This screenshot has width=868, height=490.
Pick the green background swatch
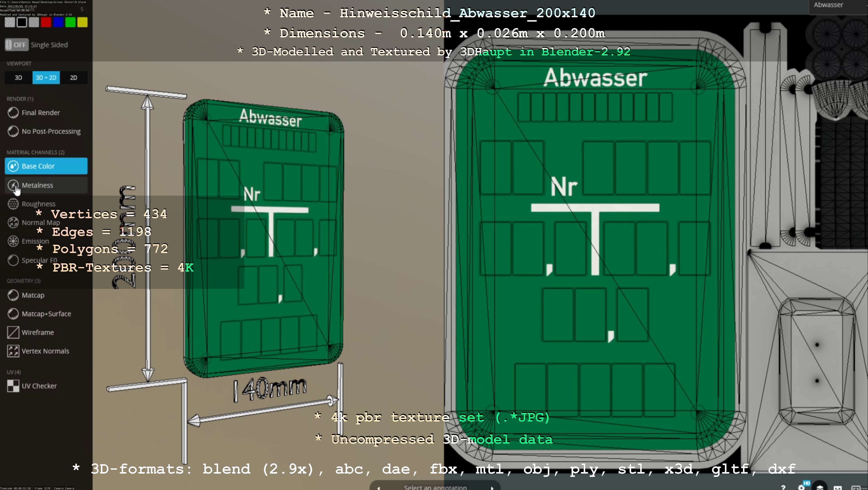pyautogui.click(x=70, y=22)
